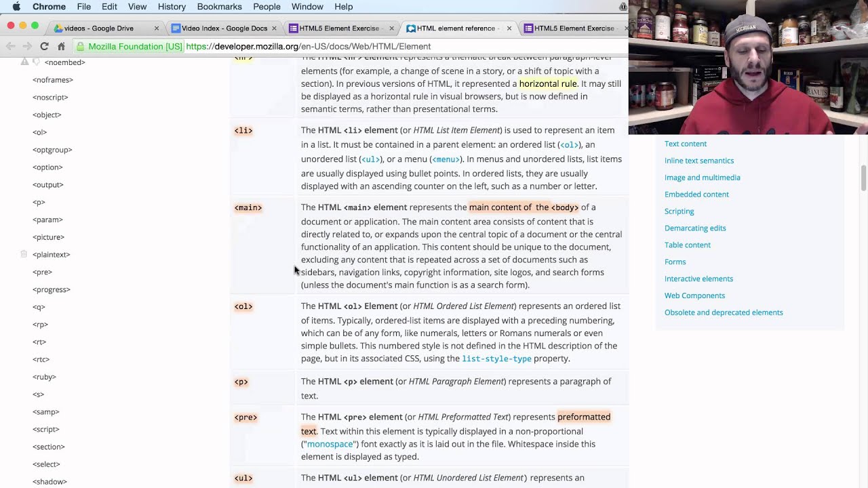Open the <picture> sidebar link
This screenshot has width=868, height=488.
(x=48, y=237)
